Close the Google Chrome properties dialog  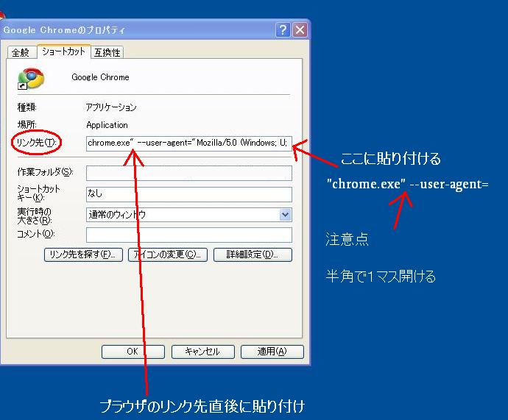click(x=300, y=30)
